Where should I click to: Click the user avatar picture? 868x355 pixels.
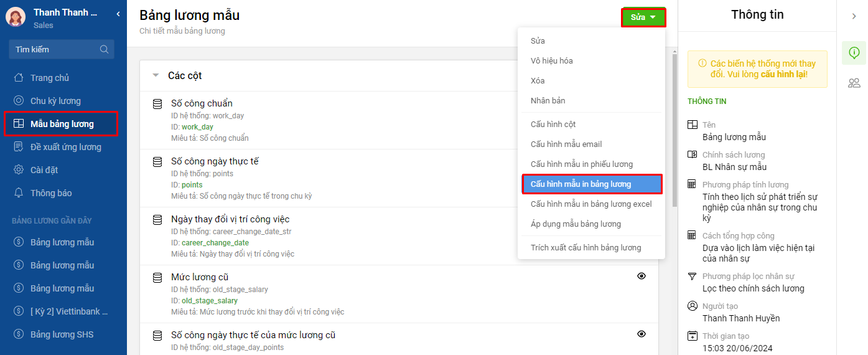(15, 17)
